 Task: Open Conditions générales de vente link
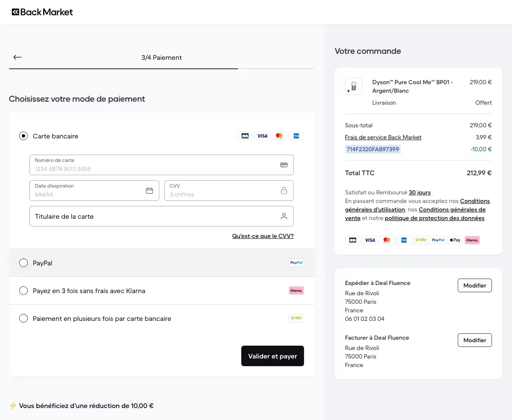415,214
